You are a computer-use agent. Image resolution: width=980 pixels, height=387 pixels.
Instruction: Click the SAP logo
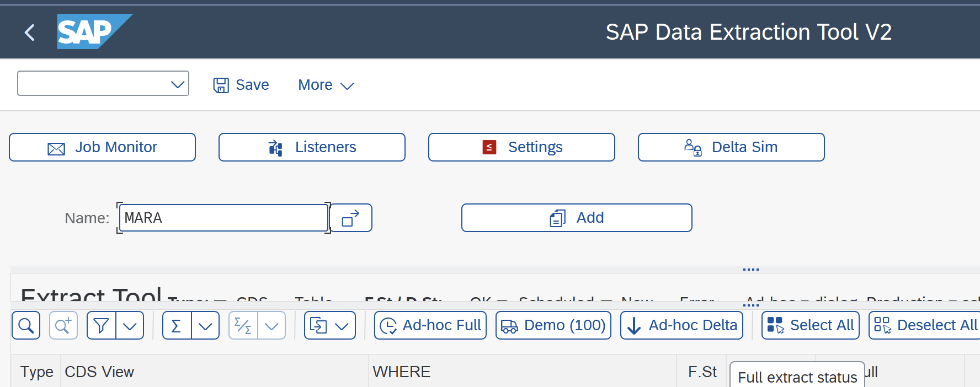93,31
